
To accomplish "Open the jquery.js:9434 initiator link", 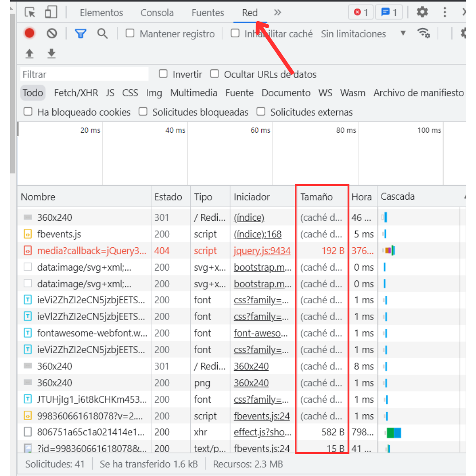I will click(x=262, y=251).
